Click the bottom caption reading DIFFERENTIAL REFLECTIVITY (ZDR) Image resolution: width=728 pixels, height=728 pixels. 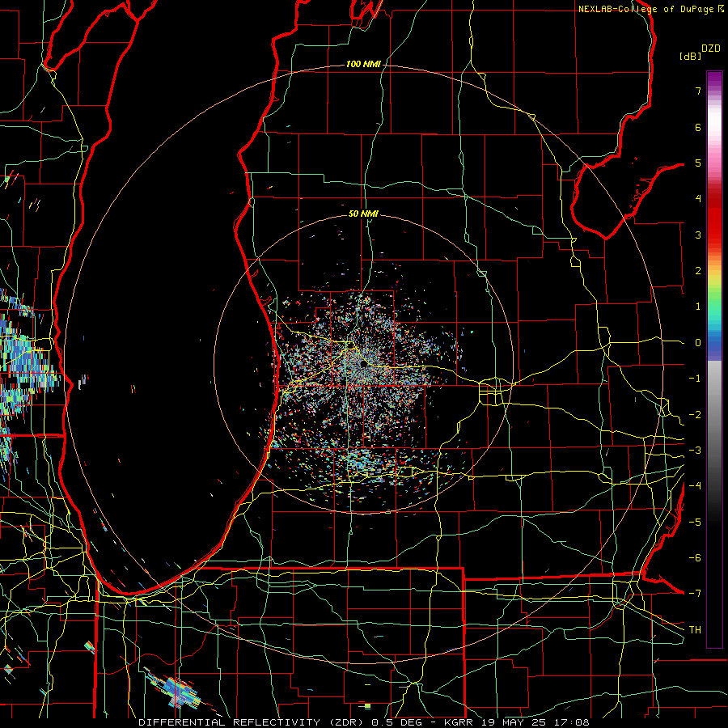coord(253,722)
